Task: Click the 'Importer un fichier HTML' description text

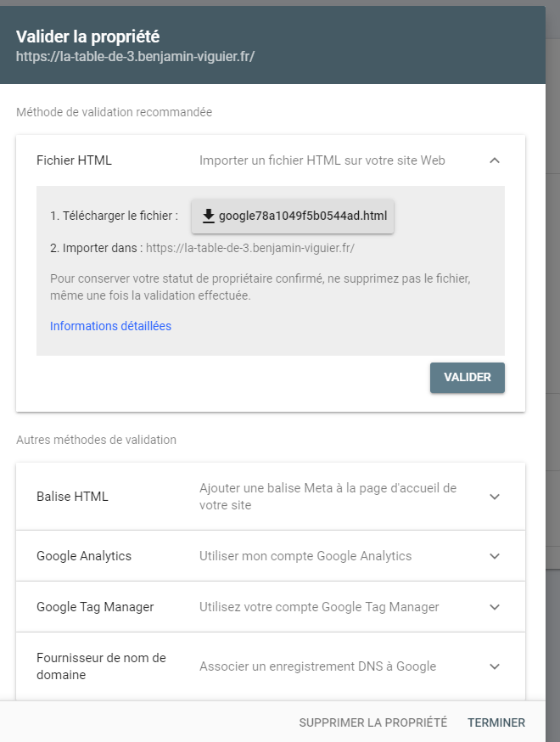Action: coord(322,160)
